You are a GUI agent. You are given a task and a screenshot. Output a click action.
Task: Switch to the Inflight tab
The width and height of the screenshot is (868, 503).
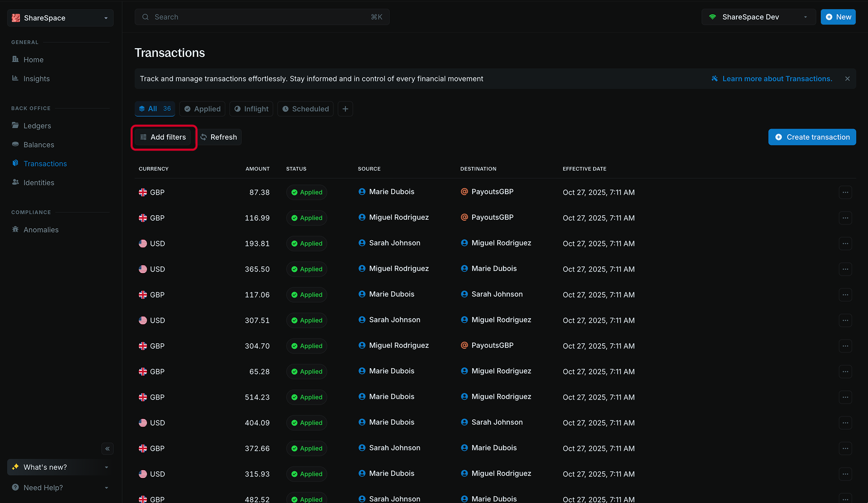coord(251,109)
